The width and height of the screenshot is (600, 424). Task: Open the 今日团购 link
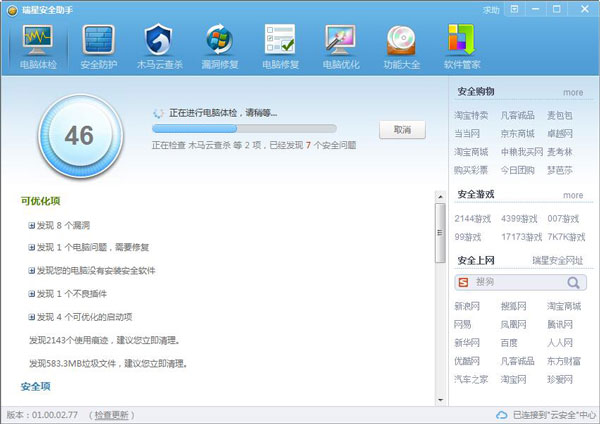[x=517, y=170]
